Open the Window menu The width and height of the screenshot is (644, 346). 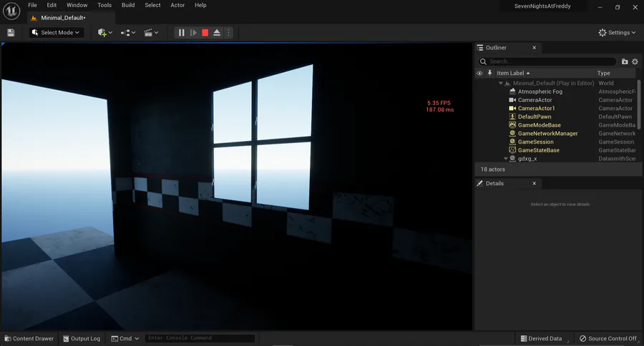pyautogui.click(x=77, y=5)
